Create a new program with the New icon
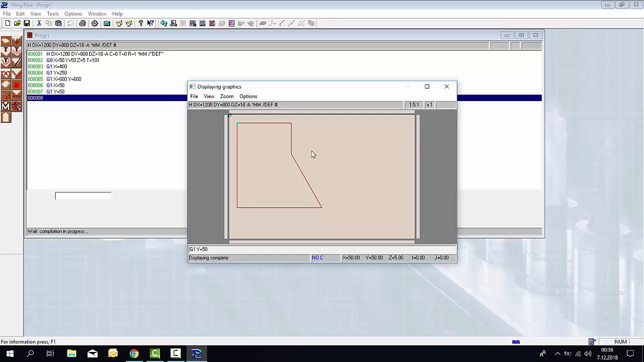The image size is (644, 362). click(x=8, y=23)
